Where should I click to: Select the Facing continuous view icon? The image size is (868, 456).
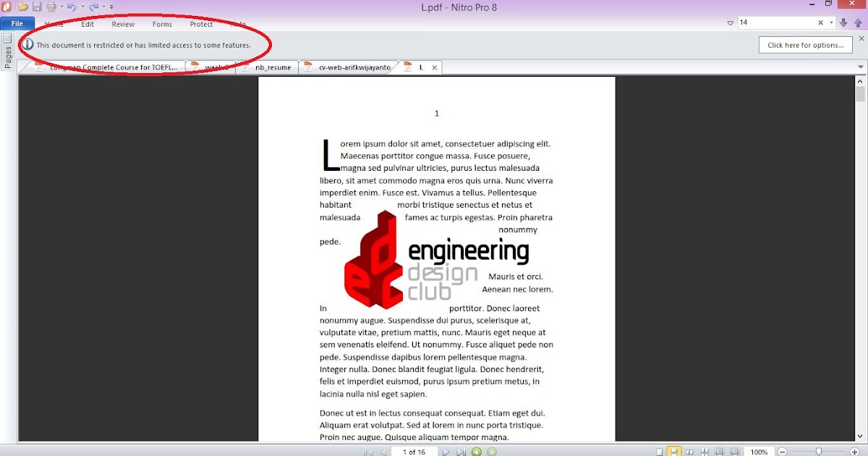point(705,452)
